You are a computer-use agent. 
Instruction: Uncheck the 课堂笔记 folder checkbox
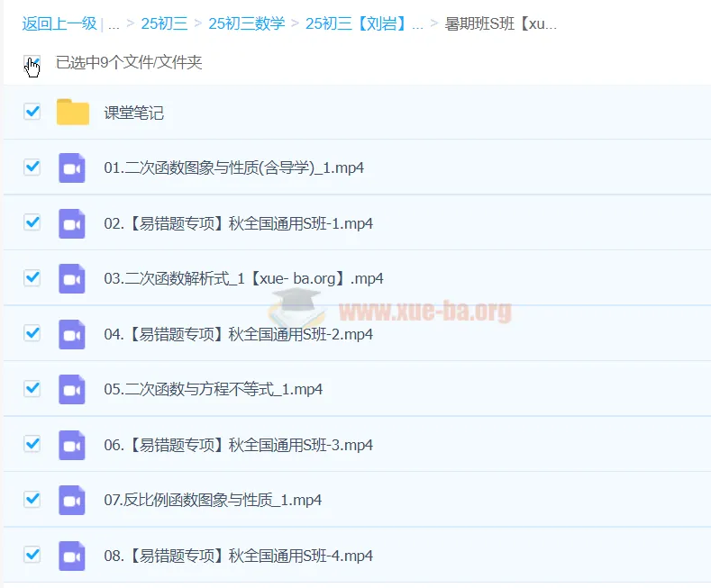pyautogui.click(x=32, y=112)
